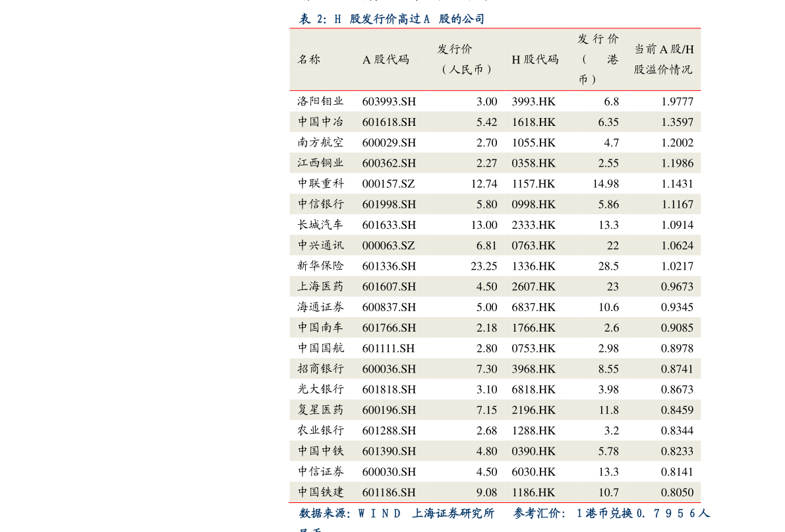Image resolution: width=785 pixels, height=532 pixels.
Task: Click the 南方航空 row name
Action: click(x=320, y=142)
